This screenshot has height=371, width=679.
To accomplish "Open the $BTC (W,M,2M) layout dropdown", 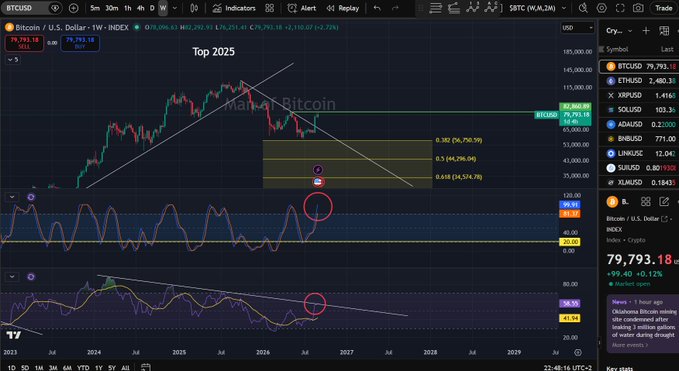I will pyautogui.click(x=537, y=8).
